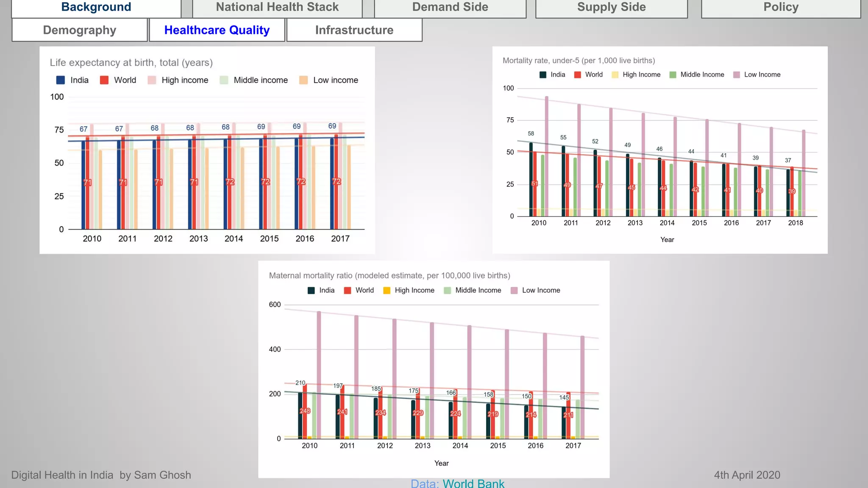Click the 248 data label in maternal mortality chart

tap(305, 411)
